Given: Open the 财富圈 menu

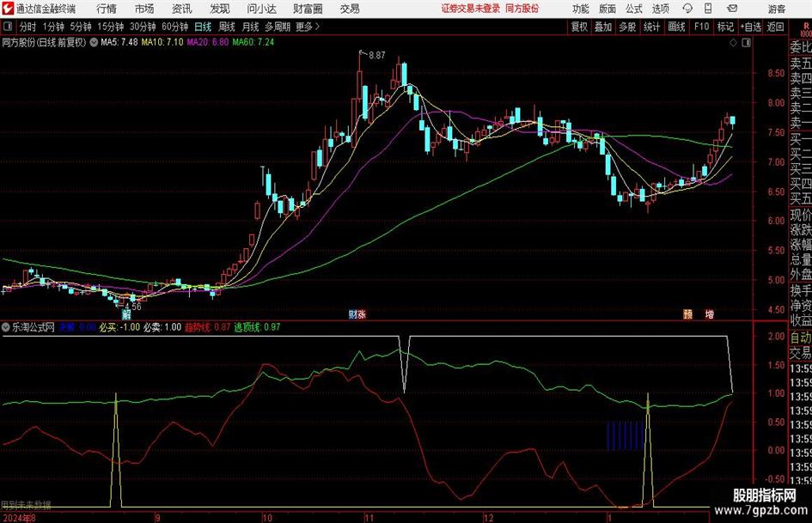Looking at the screenshot, I should 308,9.
